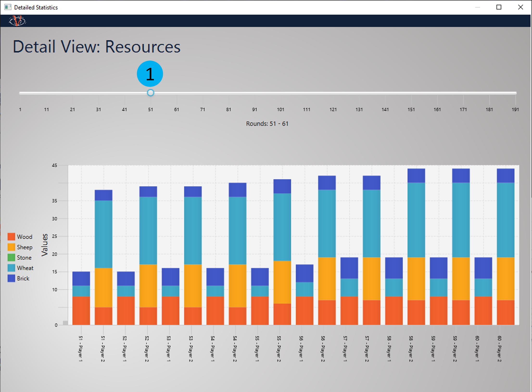Click the 'Rounds: 51 - 61' label
The height and width of the screenshot is (392, 532).
[267, 124]
